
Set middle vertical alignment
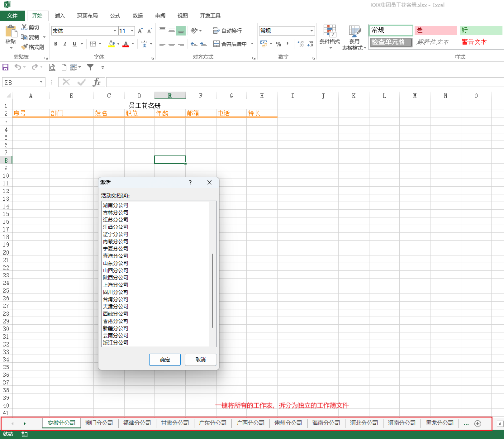point(172,30)
